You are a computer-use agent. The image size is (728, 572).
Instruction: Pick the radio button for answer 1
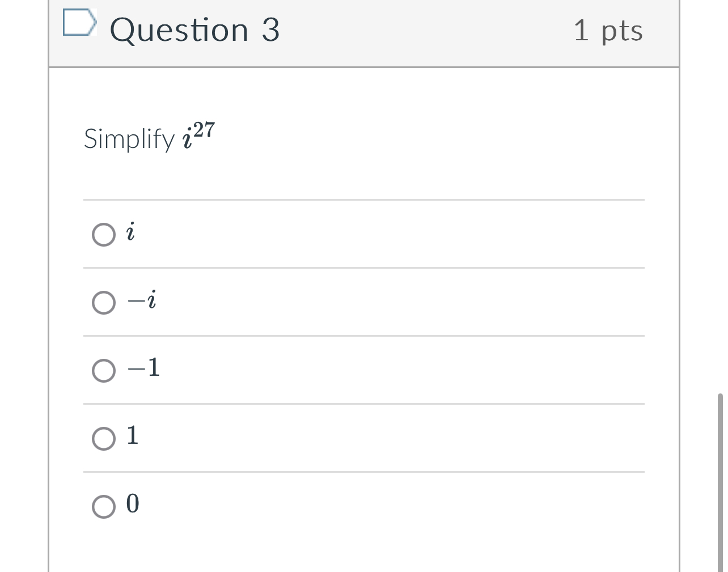coord(104,438)
